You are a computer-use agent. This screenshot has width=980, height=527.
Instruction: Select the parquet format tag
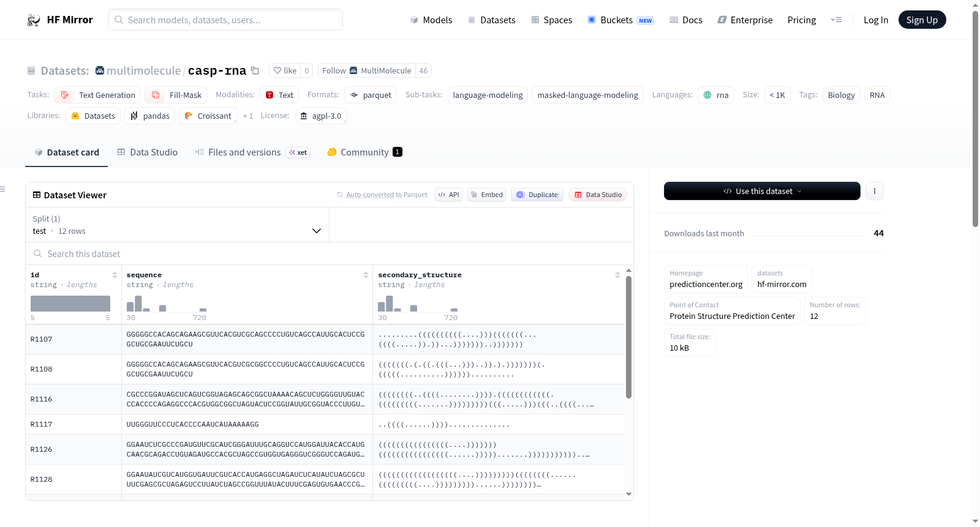[371, 95]
